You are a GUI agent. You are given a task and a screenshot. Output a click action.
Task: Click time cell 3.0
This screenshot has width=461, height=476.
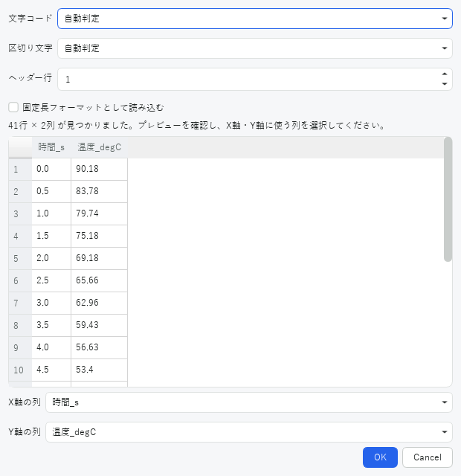tap(51, 303)
